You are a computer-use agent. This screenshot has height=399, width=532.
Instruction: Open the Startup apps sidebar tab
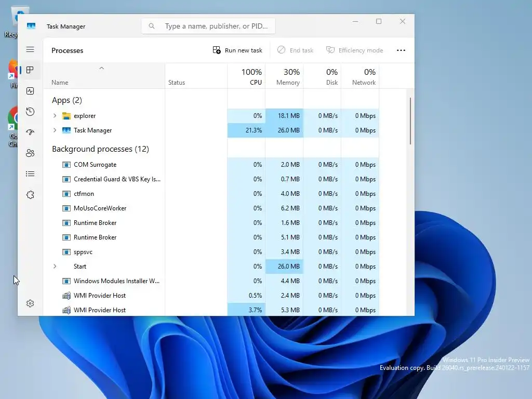(x=30, y=132)
